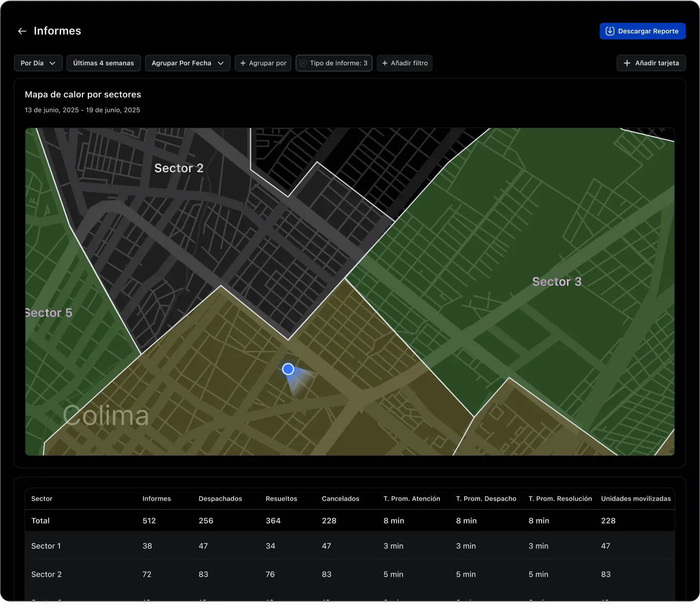This screenshot has width=700, height=609.
Task: Select the Sector 1 table row
Action: coord(46,546)
